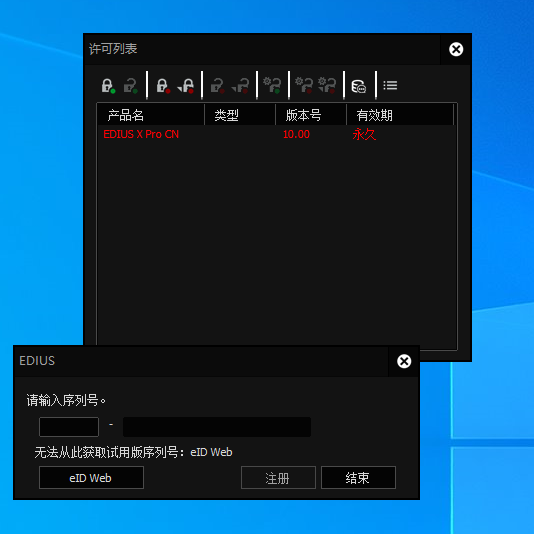This screenshot has width=534, height=534.
Task: Click the locked padlock with red dot and arrow
Action: (x=186, y=85)
